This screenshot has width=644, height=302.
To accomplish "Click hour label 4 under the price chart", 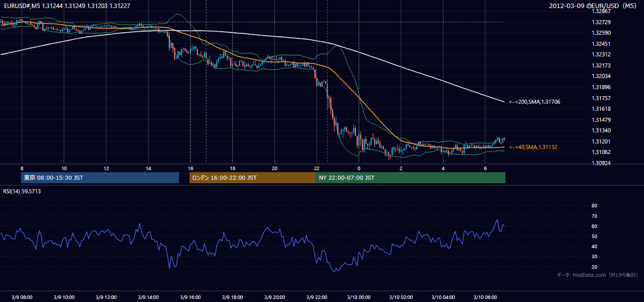I will tap(443, 168).
